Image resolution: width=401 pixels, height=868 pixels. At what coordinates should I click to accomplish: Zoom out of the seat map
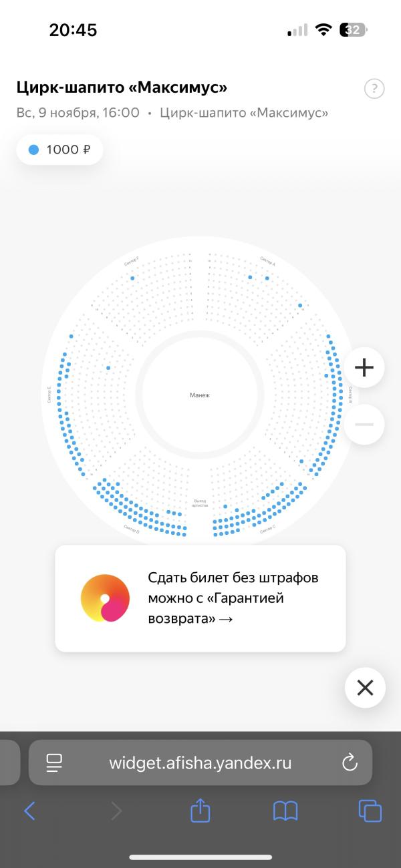tap(364, 425)
